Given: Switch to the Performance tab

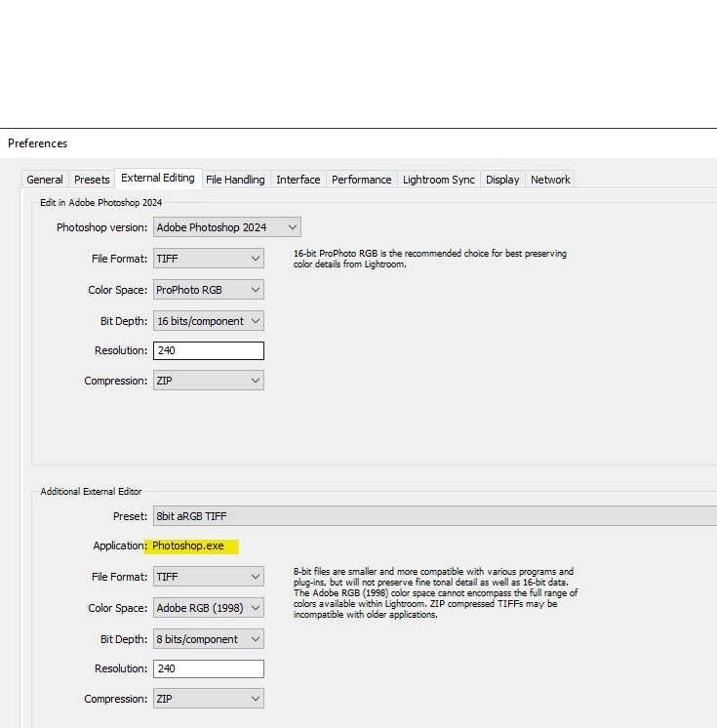Looking at the screenshot, I should [362, 180].
